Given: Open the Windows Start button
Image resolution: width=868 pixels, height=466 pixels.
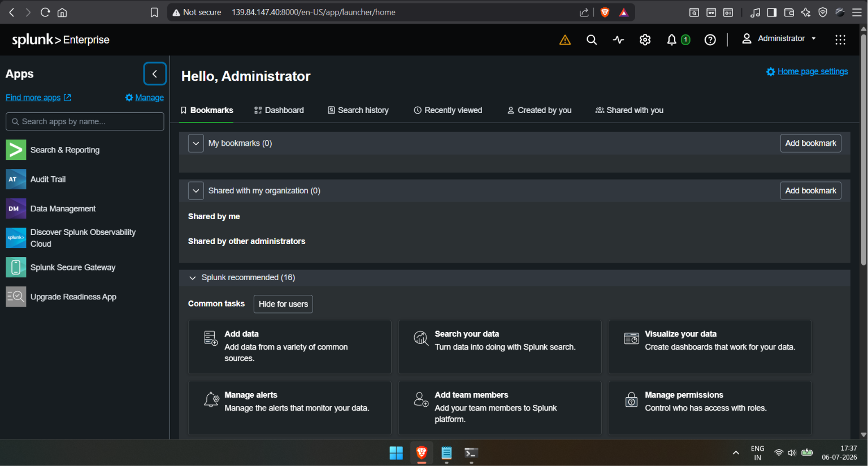Looking at the screenshot, I should point(396,453).
